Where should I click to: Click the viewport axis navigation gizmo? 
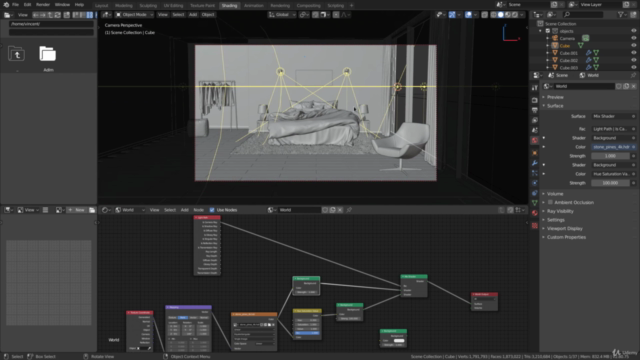[511, 33]
